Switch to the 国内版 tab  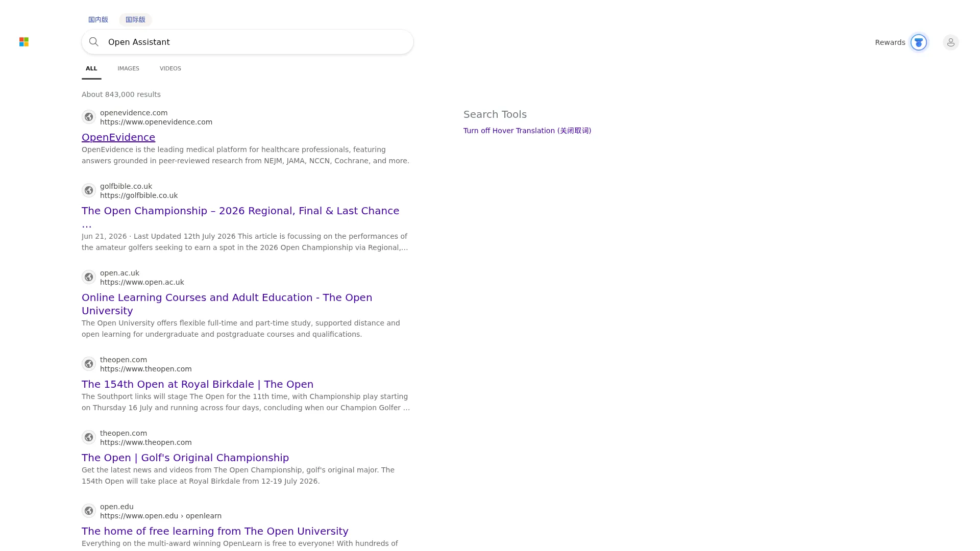pyautogui.click(x=98, y=19)
